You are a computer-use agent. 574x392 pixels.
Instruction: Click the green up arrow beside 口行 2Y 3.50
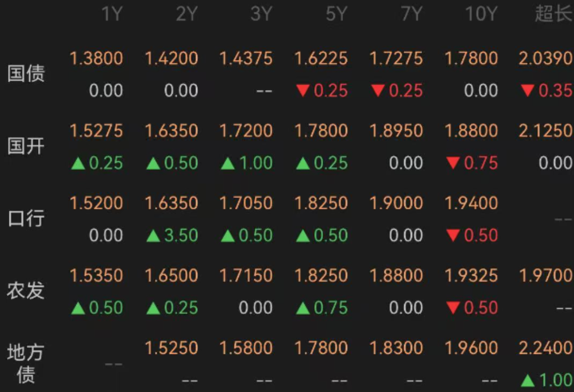point(153,235)
